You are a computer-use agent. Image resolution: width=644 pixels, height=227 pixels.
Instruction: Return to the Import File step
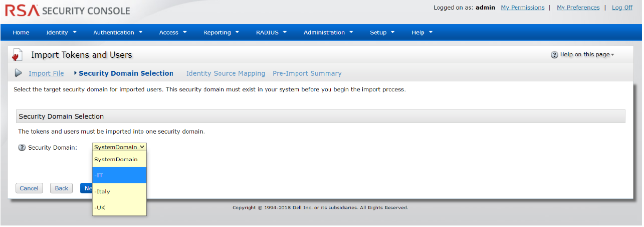(46, 74)
